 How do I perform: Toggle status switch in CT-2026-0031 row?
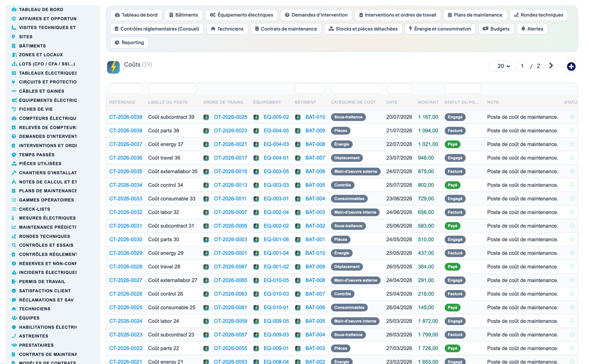tap(572, 226)
